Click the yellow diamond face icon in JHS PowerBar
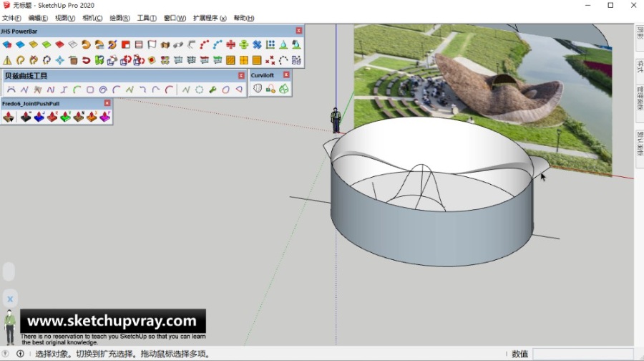 click(33, 44)
